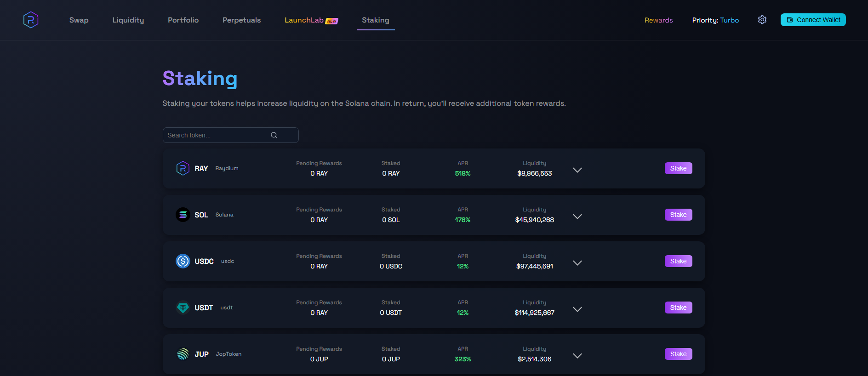Image resolution: width=868 pixels, height=376 pixels.
Task: Open the LaunchLab tab
Action: point(304,20)
